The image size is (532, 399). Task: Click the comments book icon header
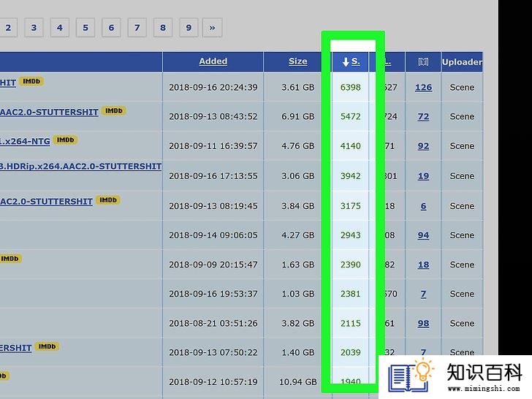423,61
